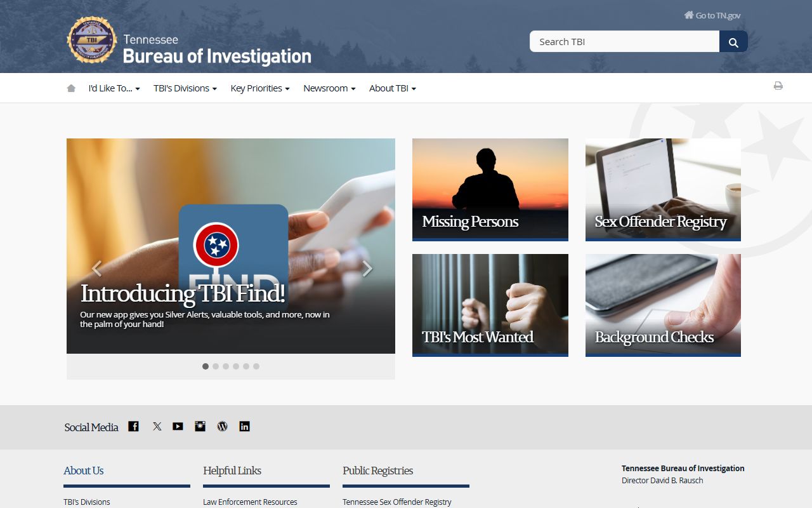
Task: Expand the About TBI menu
Action: point(393,88)
